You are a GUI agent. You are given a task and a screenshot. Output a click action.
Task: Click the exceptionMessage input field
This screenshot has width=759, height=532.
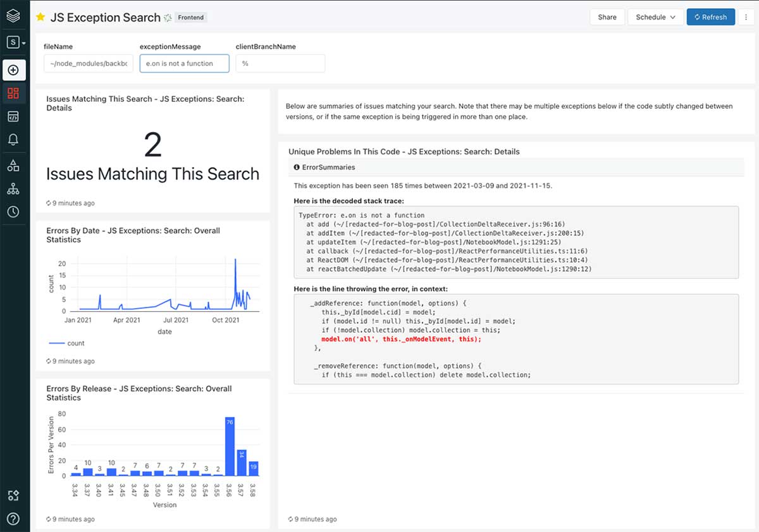pos(184,63)
